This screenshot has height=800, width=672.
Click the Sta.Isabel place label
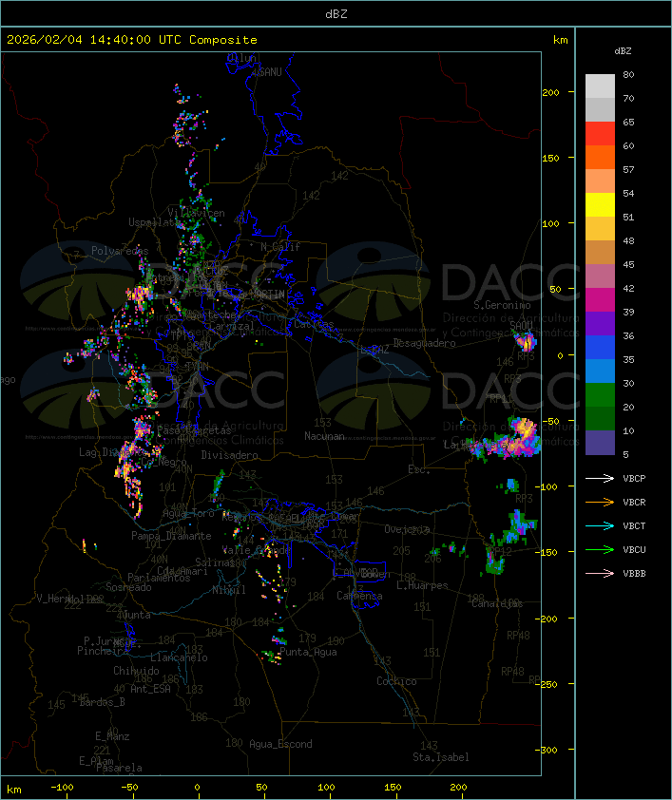[x=441, y=757]
